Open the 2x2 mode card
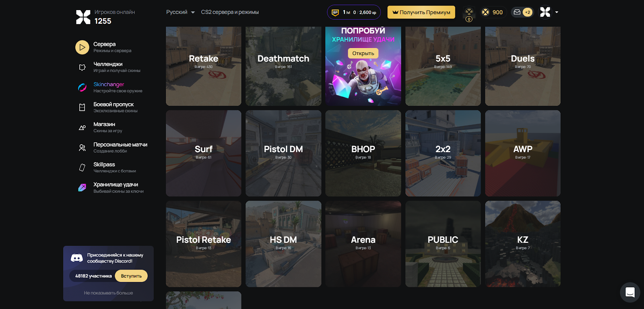Screen dimensions: 644x309 click(443, 153)
